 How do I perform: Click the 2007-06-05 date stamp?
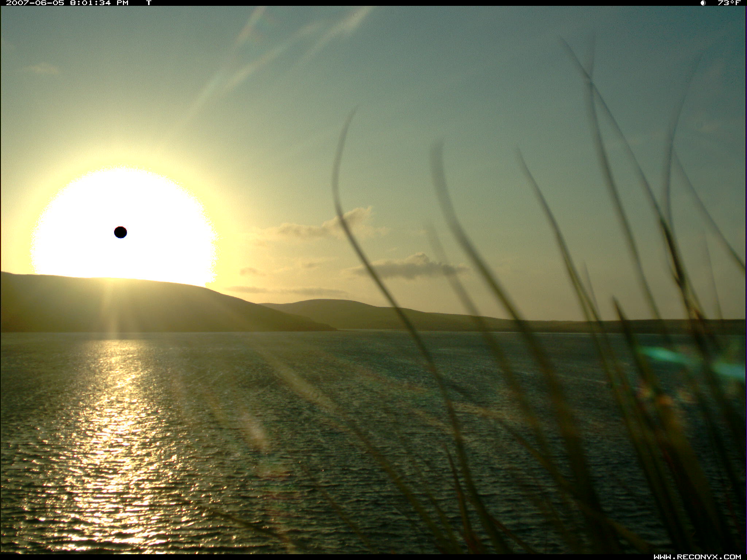coord(35,3)
